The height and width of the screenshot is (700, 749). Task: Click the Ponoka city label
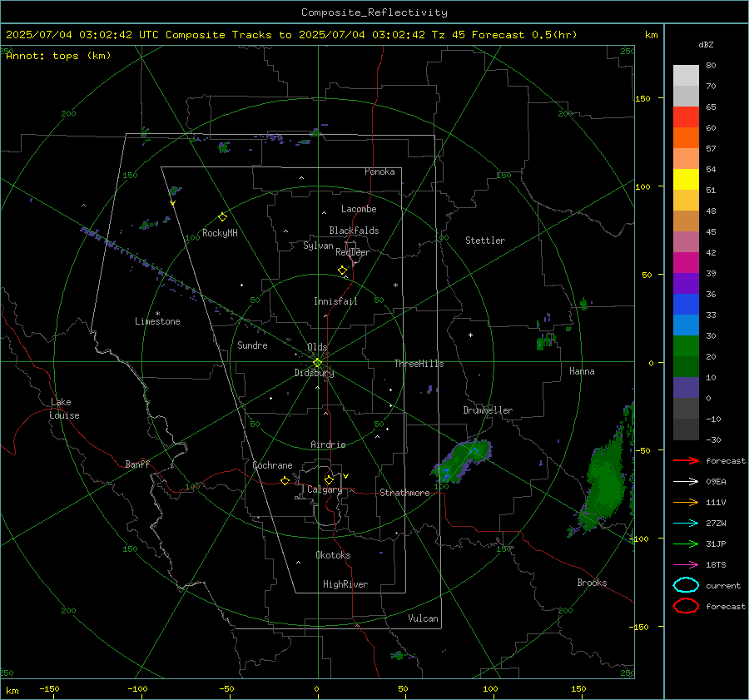click(x=379, y=171)
